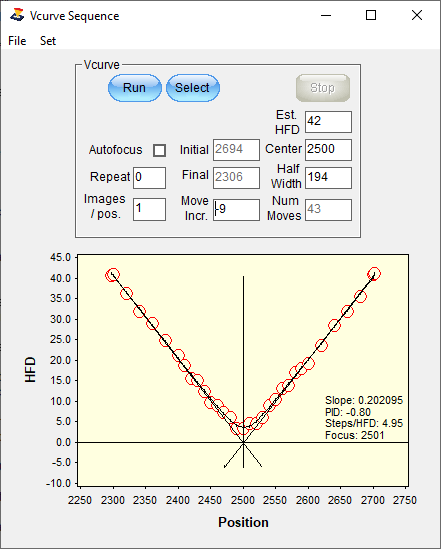Screen dimensions: 441x549
Task: Click the Vcurve Sequence app icon
Action: (x=17, y=15)
